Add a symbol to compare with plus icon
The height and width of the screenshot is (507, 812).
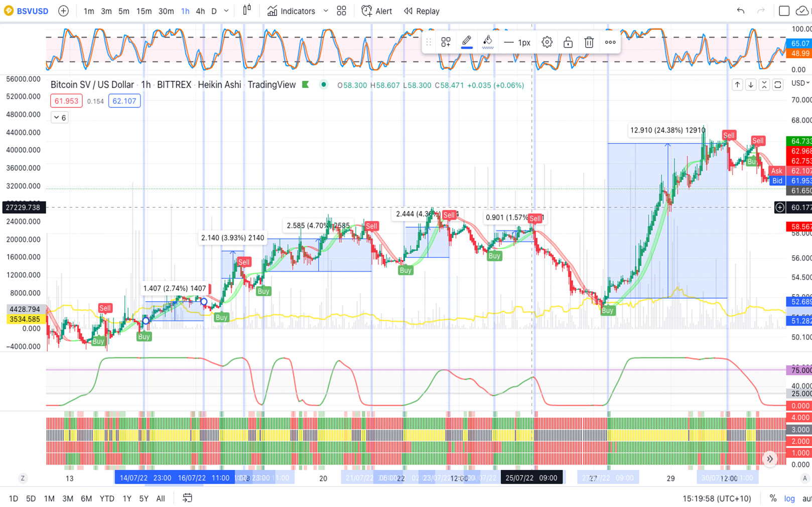(x=63, y=11)
